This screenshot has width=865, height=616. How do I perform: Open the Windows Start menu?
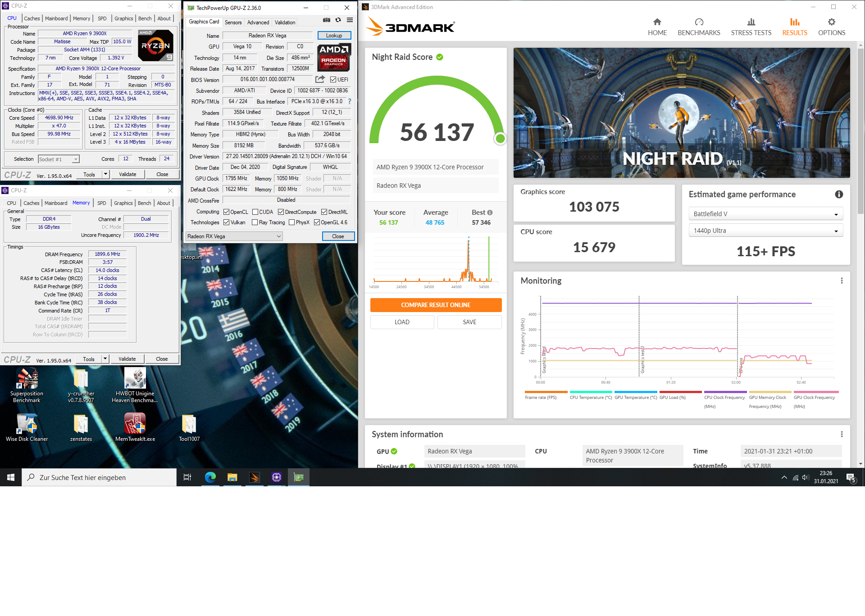pyautogui.click(x=11, y=477)
